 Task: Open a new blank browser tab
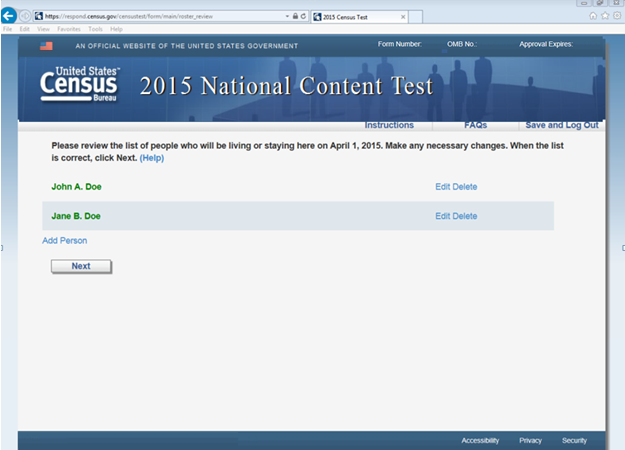415,17
